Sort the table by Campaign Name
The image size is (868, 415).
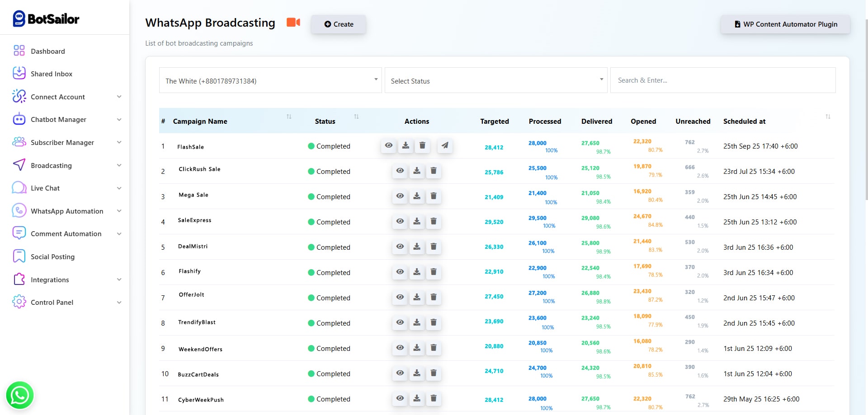pos(289,117)
